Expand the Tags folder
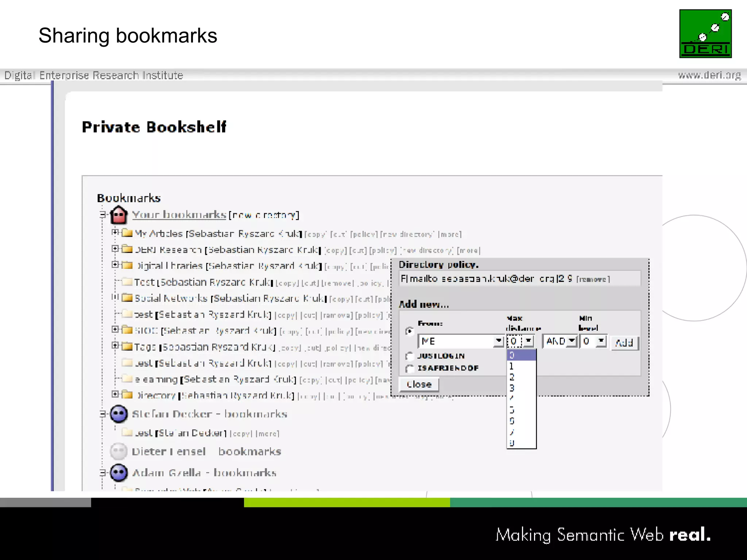Viewport: 747px width, 560px height. tap(115, 345)
